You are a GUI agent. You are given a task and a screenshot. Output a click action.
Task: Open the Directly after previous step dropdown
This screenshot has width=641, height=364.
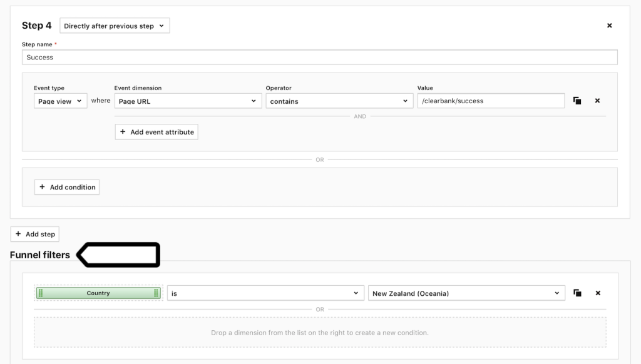point(115,26)
